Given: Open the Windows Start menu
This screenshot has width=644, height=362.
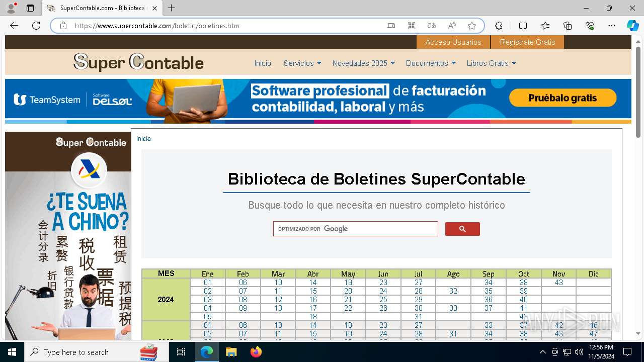Looking at the screenshot, I should (12, 352).
